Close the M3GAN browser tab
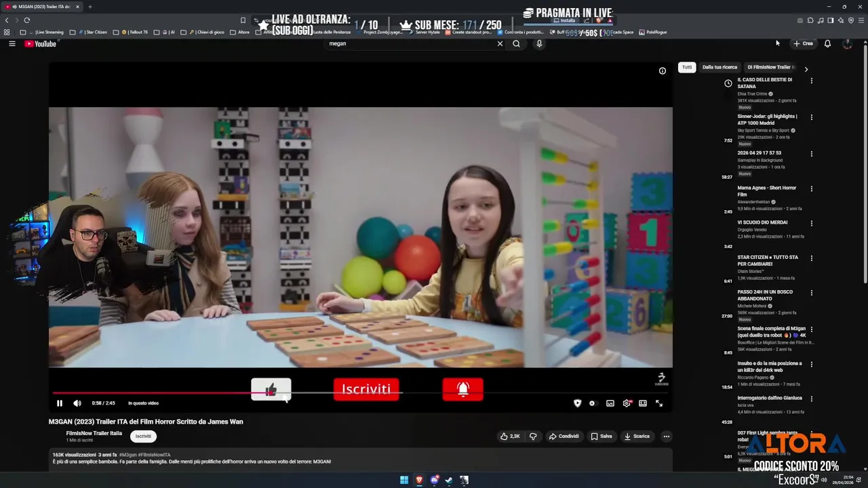This screenshot has height=488, width=868. click(x=77, y=7)
